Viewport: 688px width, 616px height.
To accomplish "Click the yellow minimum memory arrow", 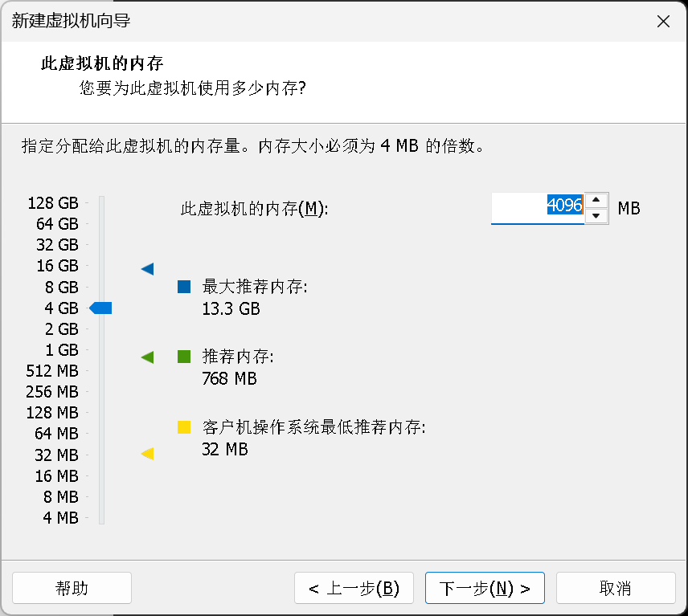I will pyautogui.click(x=147, y=455).
